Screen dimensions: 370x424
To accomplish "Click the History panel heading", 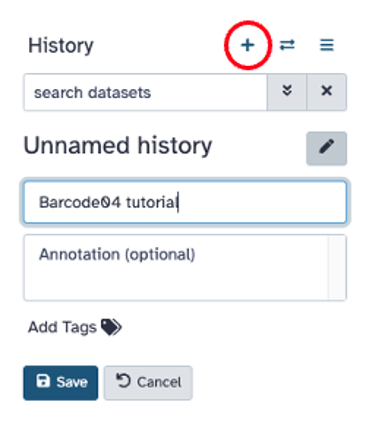I will point(61,46).
